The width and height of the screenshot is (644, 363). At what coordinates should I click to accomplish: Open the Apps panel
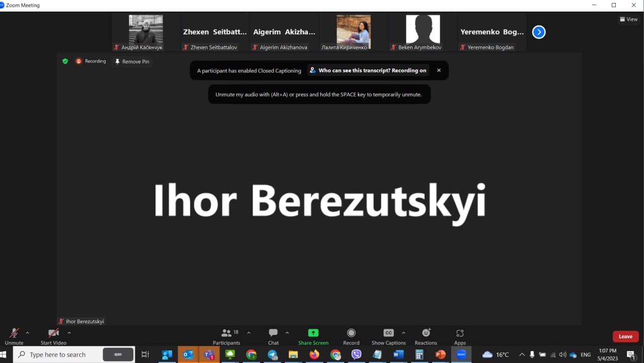click(460, 333)
